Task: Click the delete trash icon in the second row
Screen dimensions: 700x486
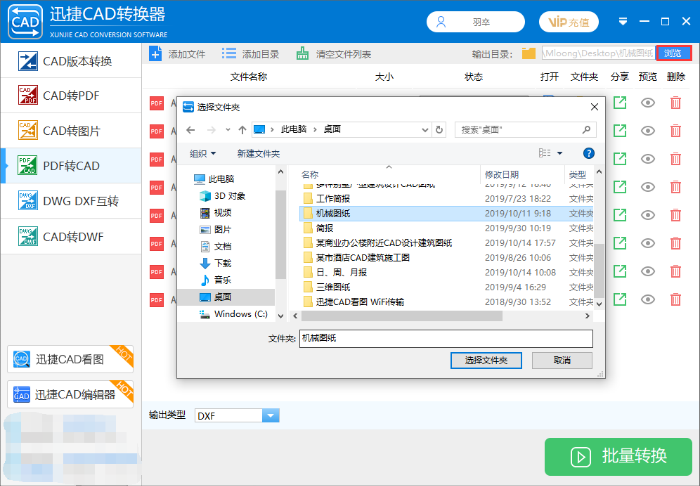Action: [x=675, y=131]
